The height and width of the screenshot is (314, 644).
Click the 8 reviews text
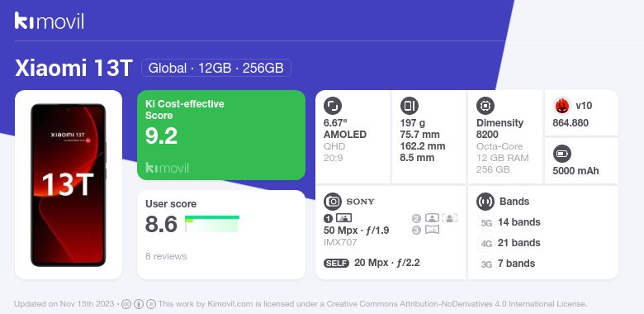166,256
